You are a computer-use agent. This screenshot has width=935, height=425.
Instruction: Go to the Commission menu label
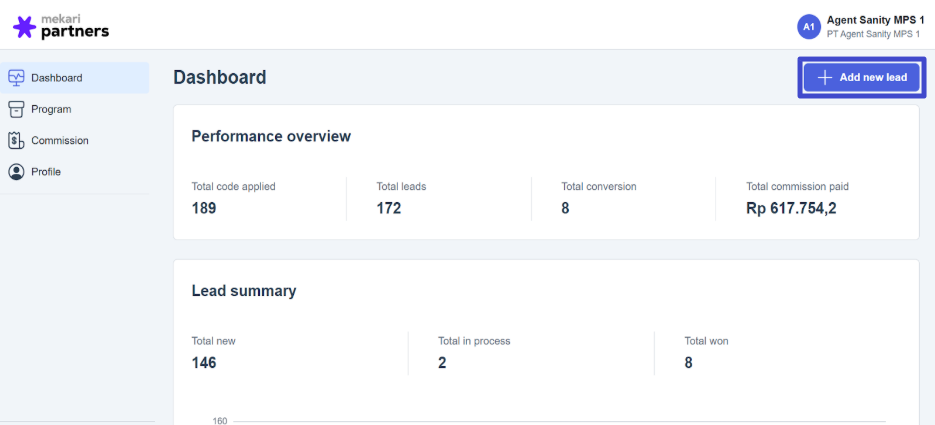click(60, 141)
